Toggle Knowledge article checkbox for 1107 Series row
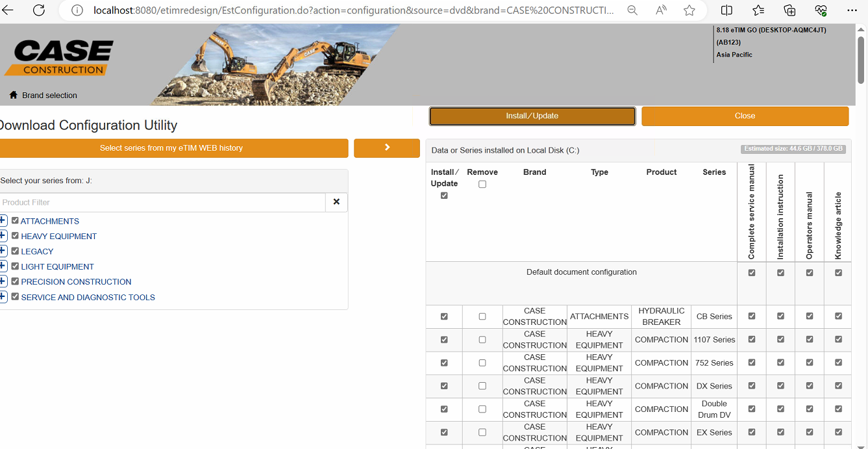Image resolution: width=868 pixels, height=449 pixels. pos(838,340)
